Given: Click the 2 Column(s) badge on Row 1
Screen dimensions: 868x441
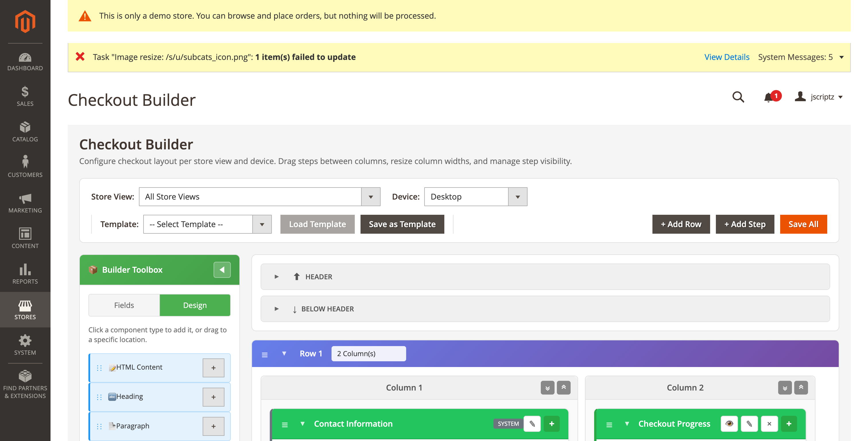Looking at the screenshot, I should pyautogui.click(x=368, y=354).
